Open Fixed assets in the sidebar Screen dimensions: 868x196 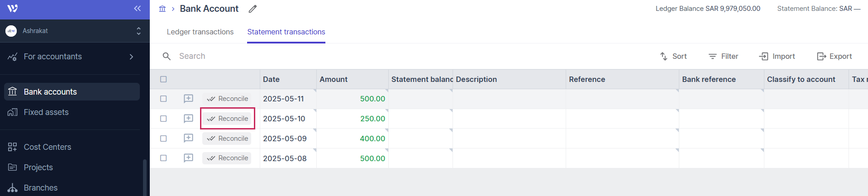point(46,112)
